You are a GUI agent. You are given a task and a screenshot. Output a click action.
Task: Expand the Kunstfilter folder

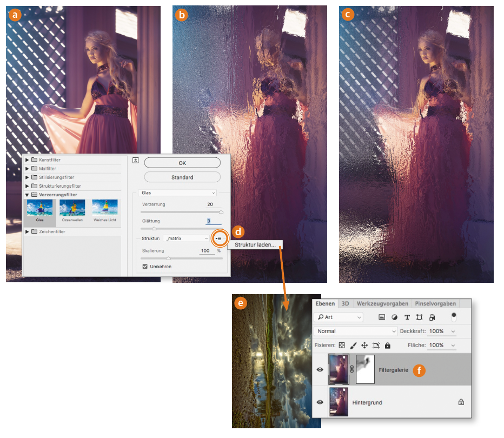pos(27,160)
